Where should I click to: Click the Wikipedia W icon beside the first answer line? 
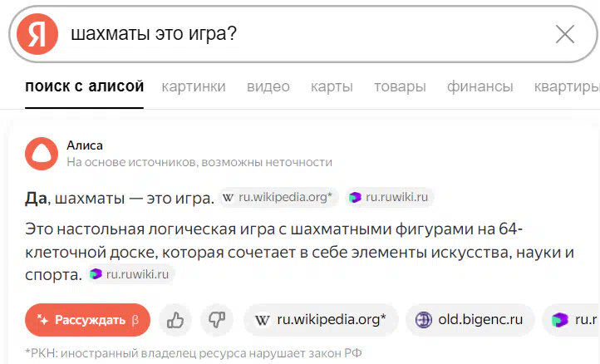click(228, 198)
